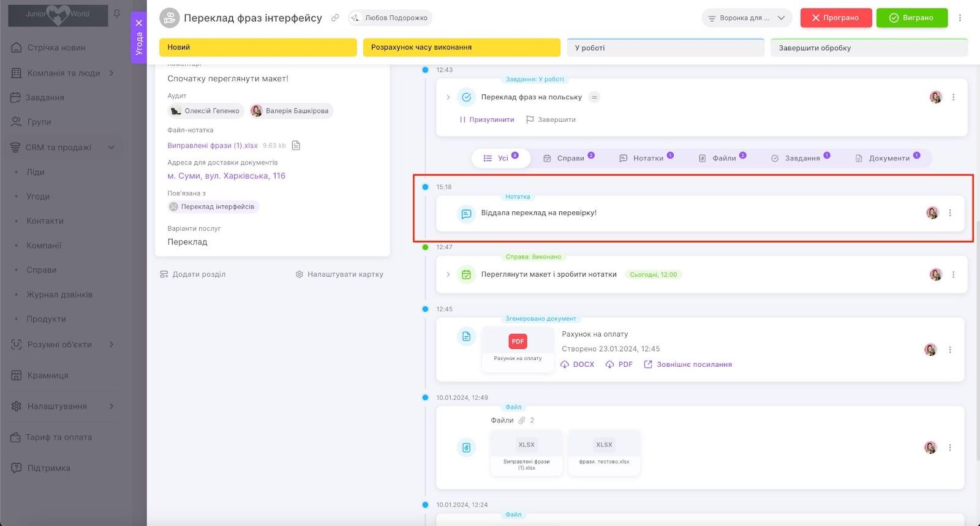Viewport: 980px width, 526px height.
Task: Open Продукти submenu item
Action: pyautogui.click(x=46, y=319)
